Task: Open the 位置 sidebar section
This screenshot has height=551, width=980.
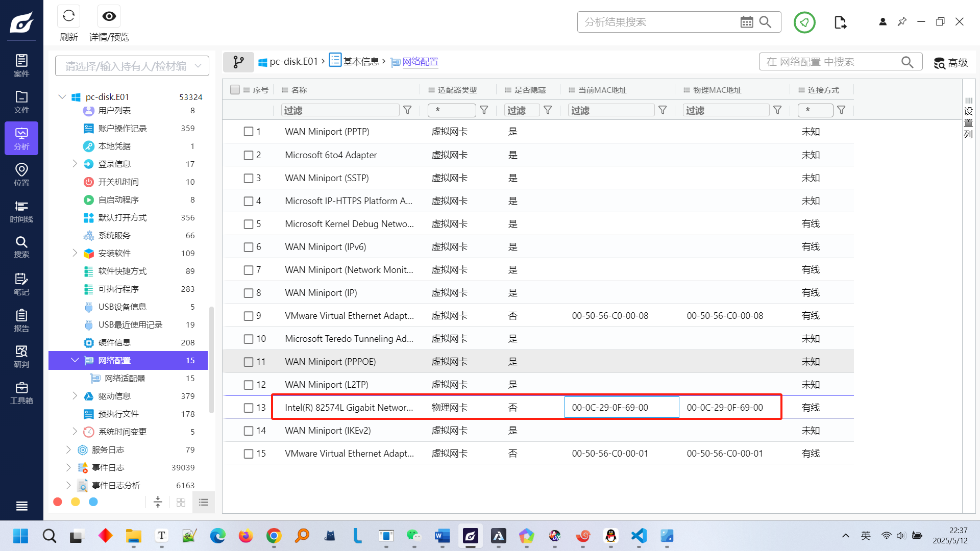Action: tap(21, 174)
